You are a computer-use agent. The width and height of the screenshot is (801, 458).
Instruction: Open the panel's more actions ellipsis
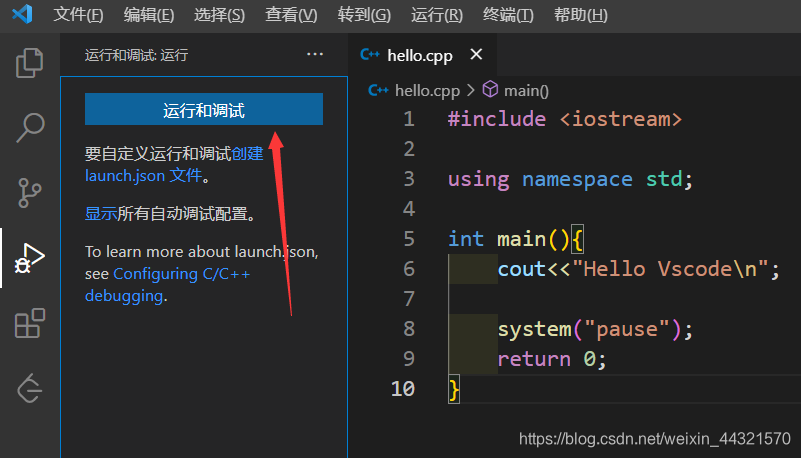click(x=315, y=54)
